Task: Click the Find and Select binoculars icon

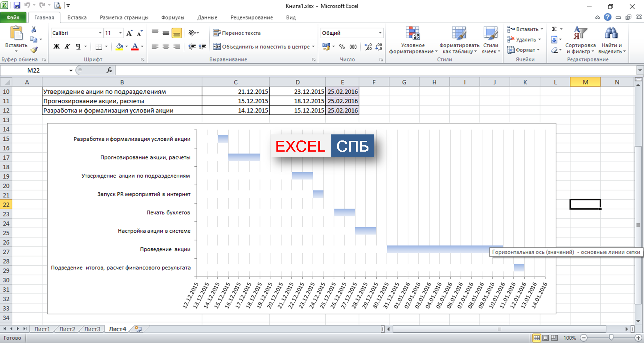Action: click(x=611, y=33)
